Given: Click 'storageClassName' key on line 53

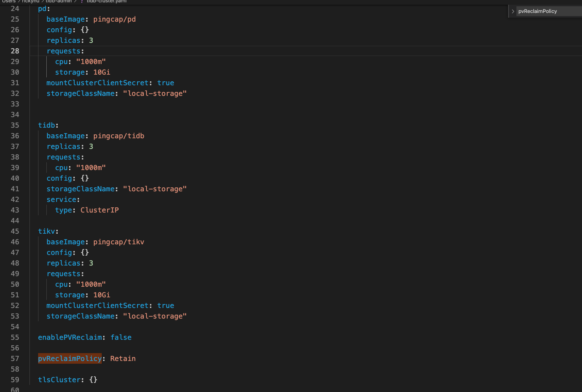Looking at the screenshot, I should pos(81,316).
